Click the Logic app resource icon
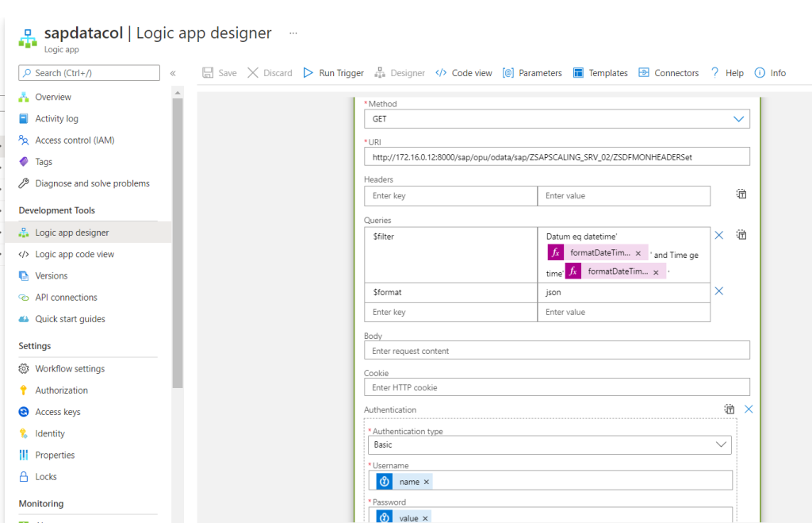Viewport: 812px width, 523px height. (28, 39)
